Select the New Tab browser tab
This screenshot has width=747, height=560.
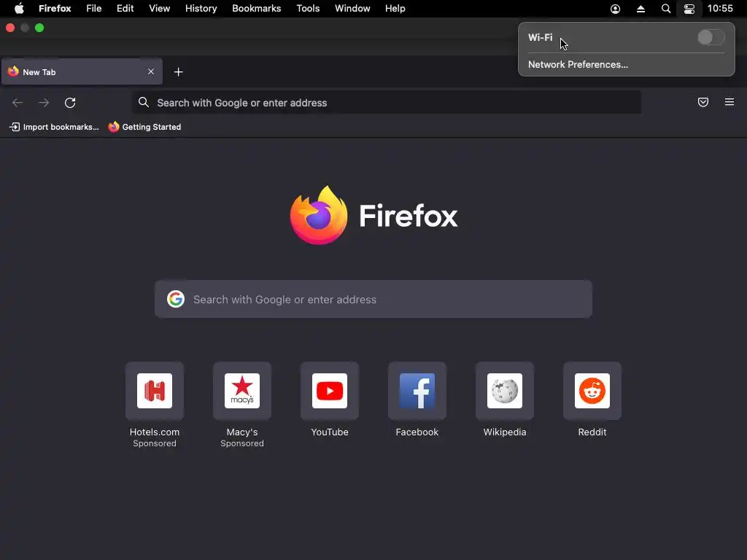tap(82, 72)
